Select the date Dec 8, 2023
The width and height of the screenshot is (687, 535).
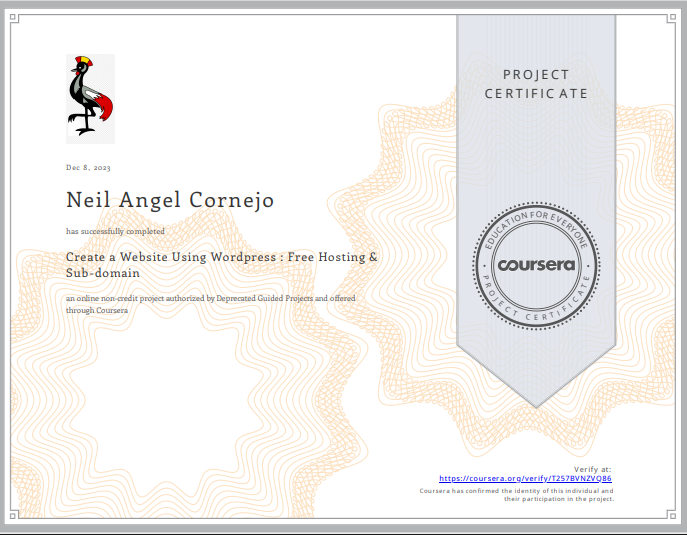coord(89,167)
